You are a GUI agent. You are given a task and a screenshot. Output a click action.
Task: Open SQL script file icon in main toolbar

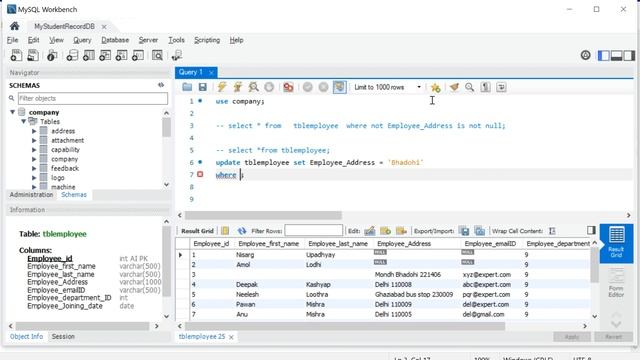(33, 55)
